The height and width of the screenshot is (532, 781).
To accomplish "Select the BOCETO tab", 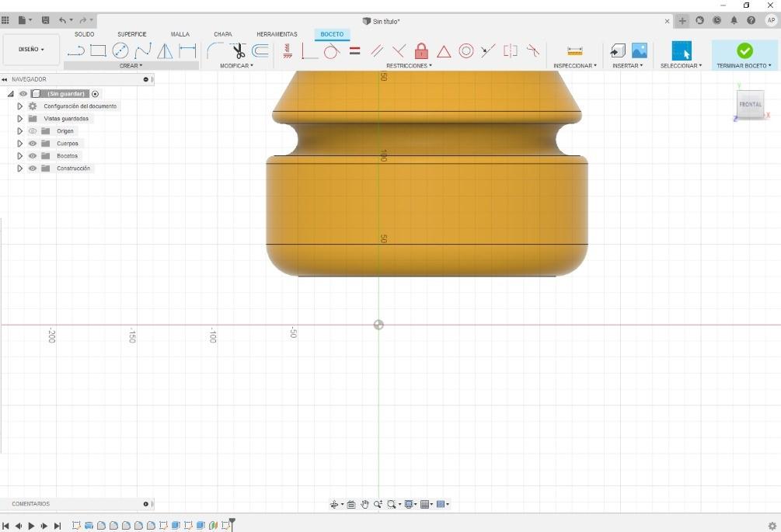I will (332, 34).
